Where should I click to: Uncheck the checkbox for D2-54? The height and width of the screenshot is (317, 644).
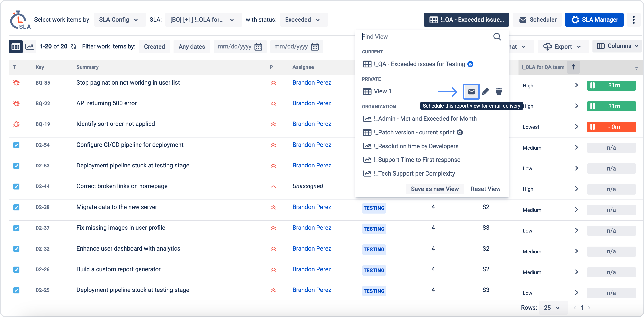point(16,145)
